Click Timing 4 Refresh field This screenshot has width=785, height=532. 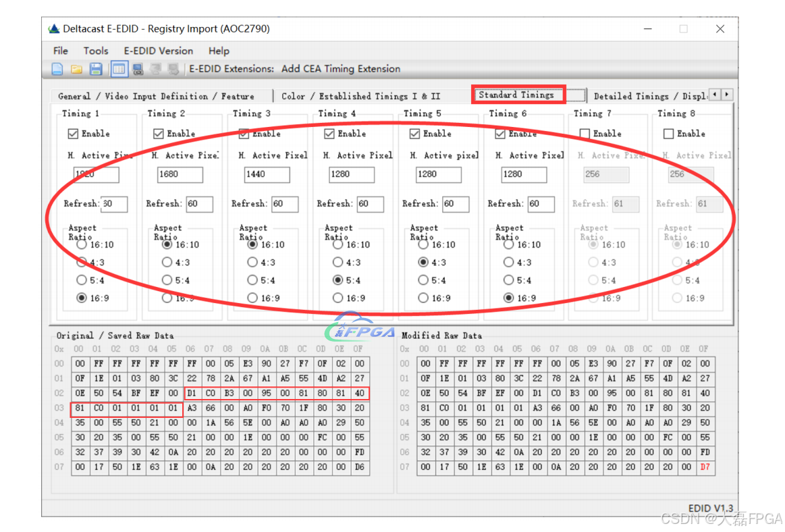click(x=371, y=204)
